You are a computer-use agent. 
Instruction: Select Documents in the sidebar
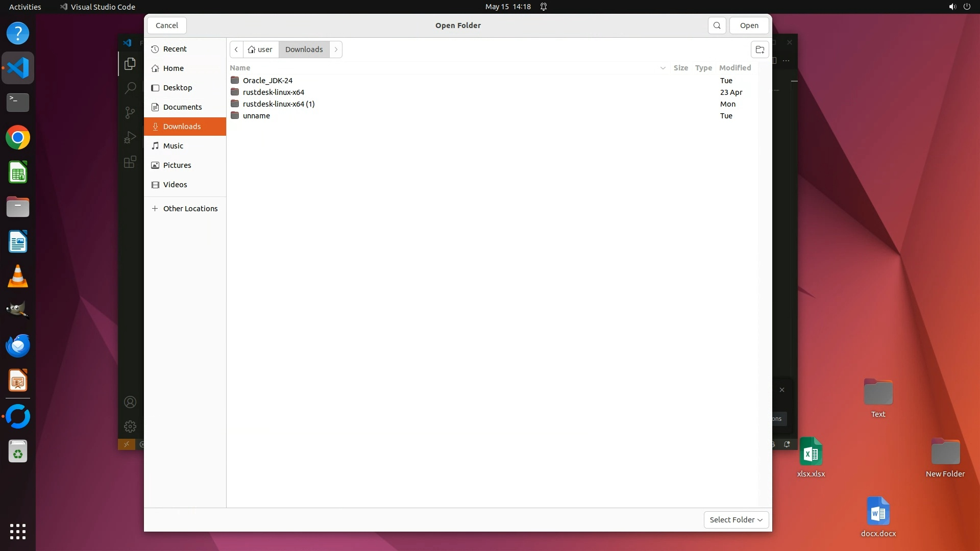[x=182, y=107]
